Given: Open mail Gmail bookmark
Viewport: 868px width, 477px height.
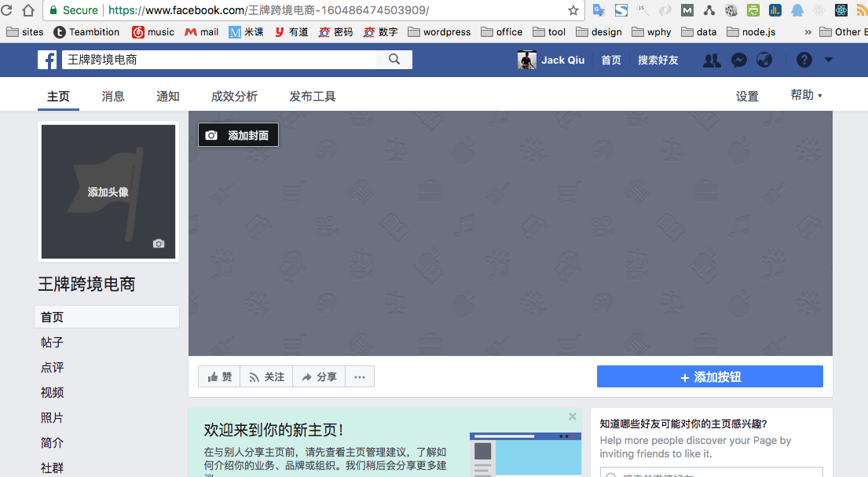Looking at the screenshot, I should tap(202, 32).
